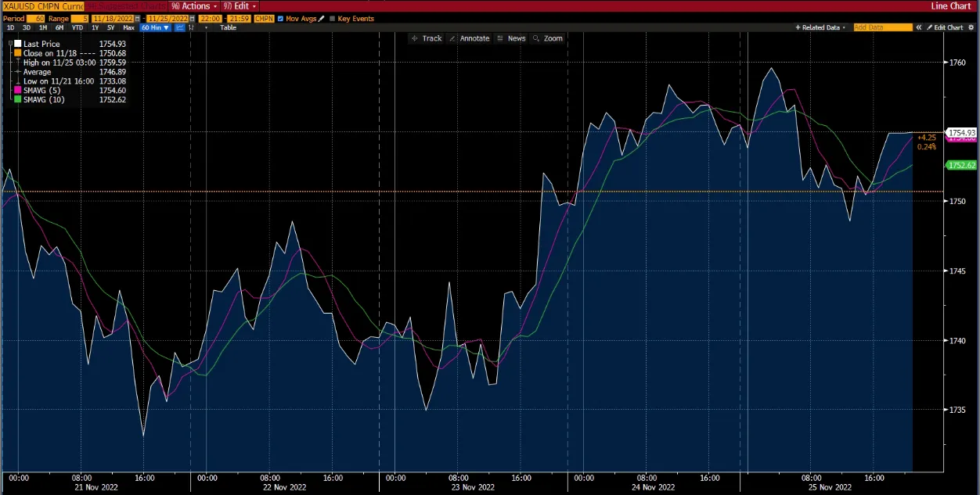The image size is (980, 495).
Task: Select the Track crosshair tool
Action: [x=427, y=38]
